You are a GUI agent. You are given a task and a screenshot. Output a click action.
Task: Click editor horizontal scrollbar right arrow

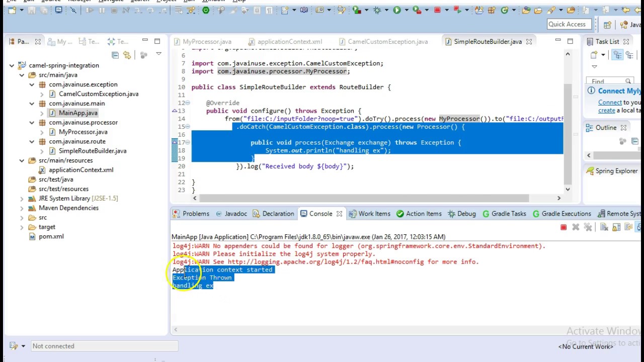pos(558,198)
